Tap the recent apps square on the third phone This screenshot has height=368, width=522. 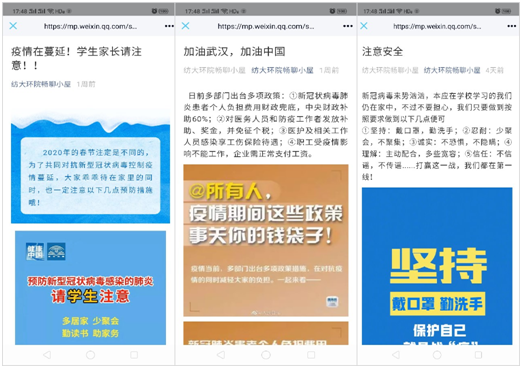point(478,355)
